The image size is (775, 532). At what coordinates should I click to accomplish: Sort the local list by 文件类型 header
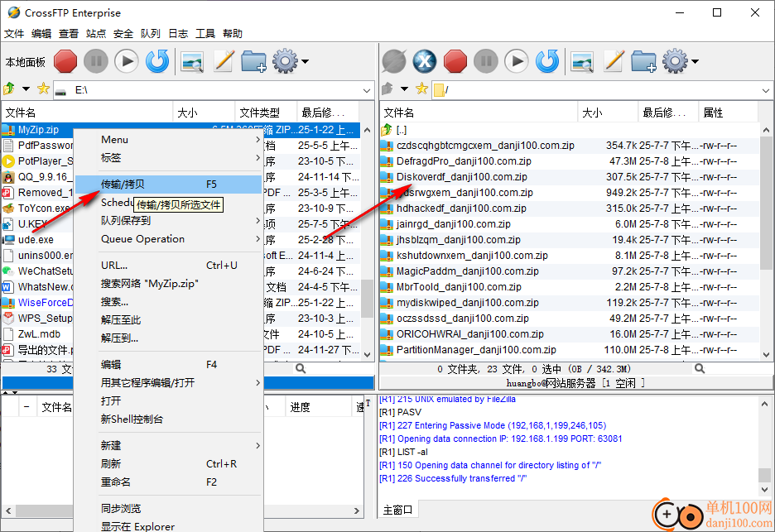click(x=266, y=113)
